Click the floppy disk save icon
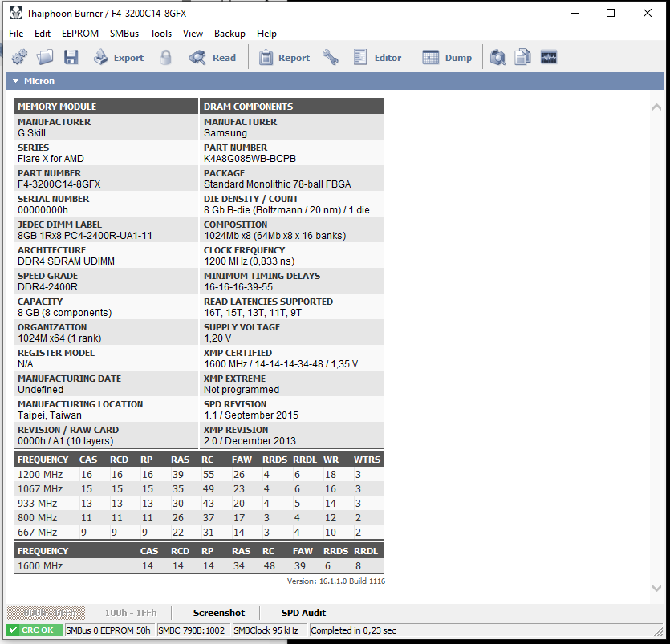Image resolution: width=670 pixels, height=644 pixels. (x=71, y=57)
